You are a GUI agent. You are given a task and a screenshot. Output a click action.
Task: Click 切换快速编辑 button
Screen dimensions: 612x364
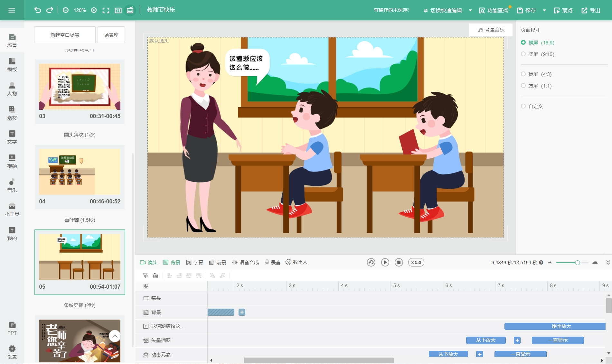[442, 10]
